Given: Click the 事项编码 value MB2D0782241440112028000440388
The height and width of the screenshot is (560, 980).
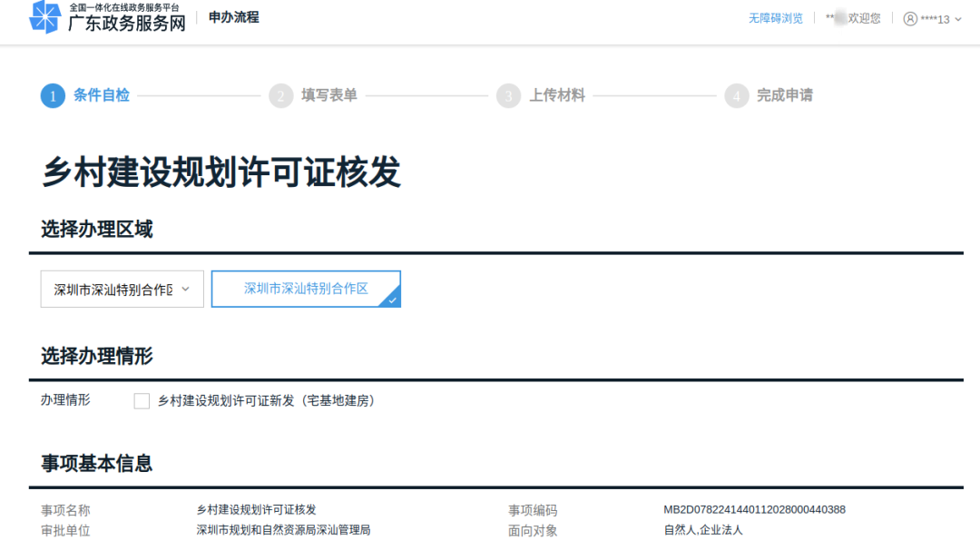Looking at the screenshot, I should (x=754, y=510).
